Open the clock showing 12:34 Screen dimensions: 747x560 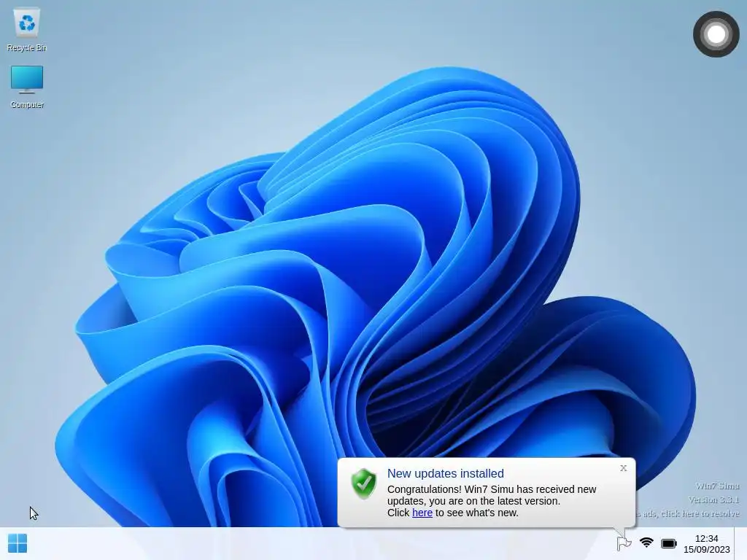click(x=706, y=544)
